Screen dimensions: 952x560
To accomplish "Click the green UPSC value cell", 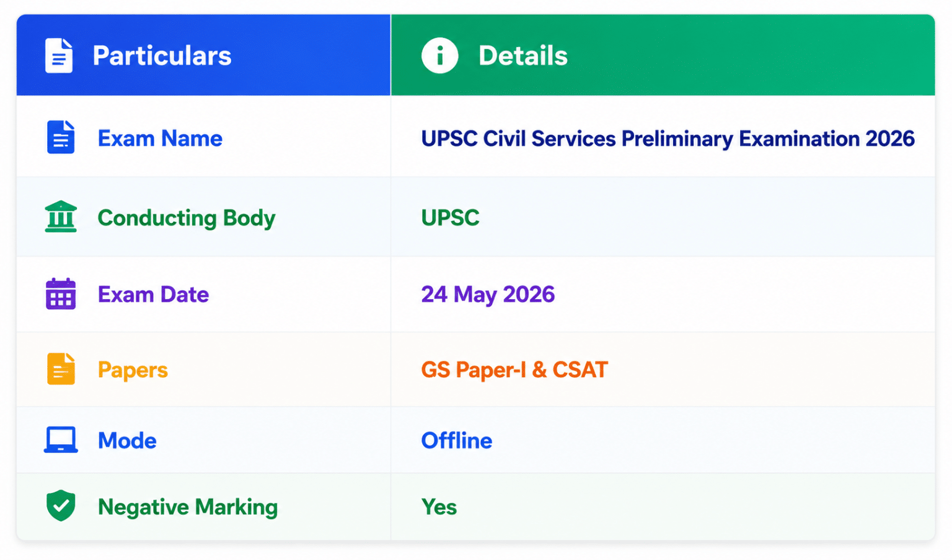I will (451, 217).
